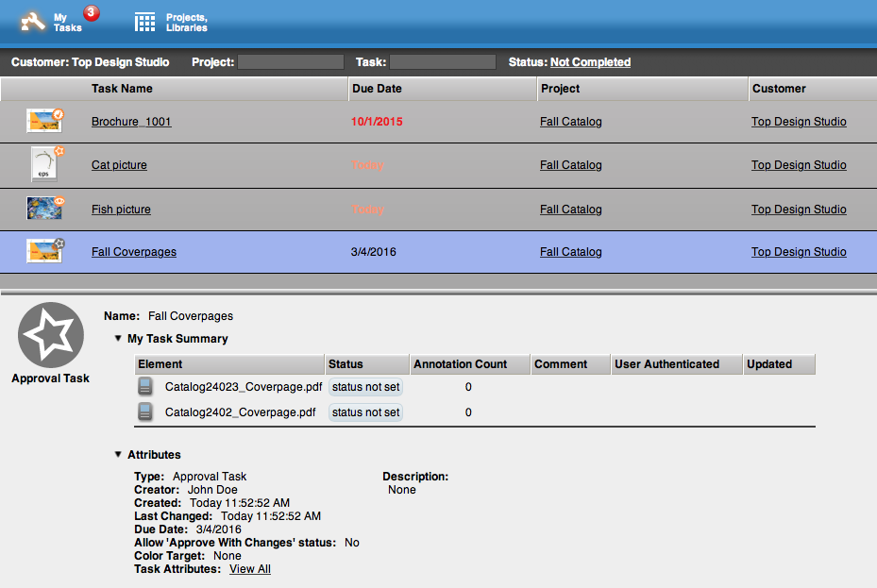Screen dimensions: 877x588
Task: Open Projects, Libraries grid icon
Action: (x=144, y=22)
